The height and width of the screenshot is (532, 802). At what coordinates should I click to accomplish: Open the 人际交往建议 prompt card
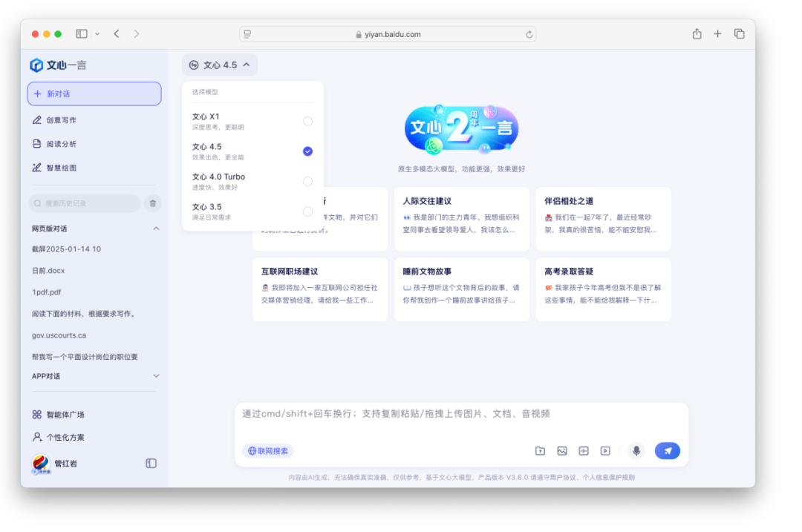coord(461,219)
